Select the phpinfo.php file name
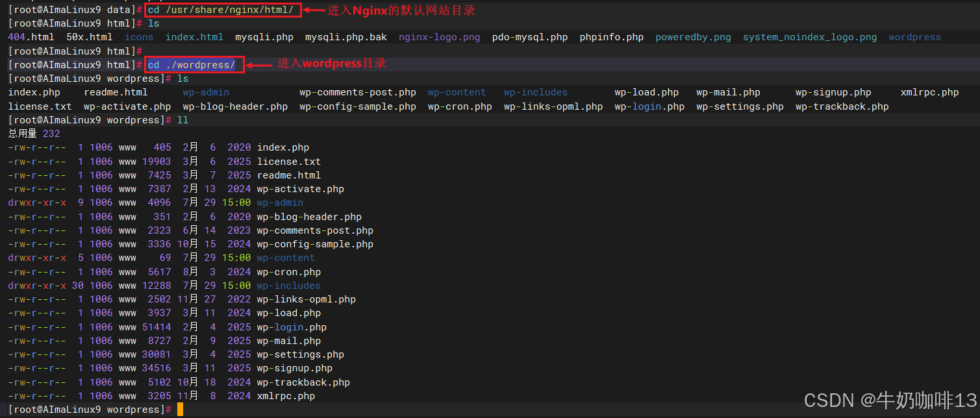 point(612,37)
